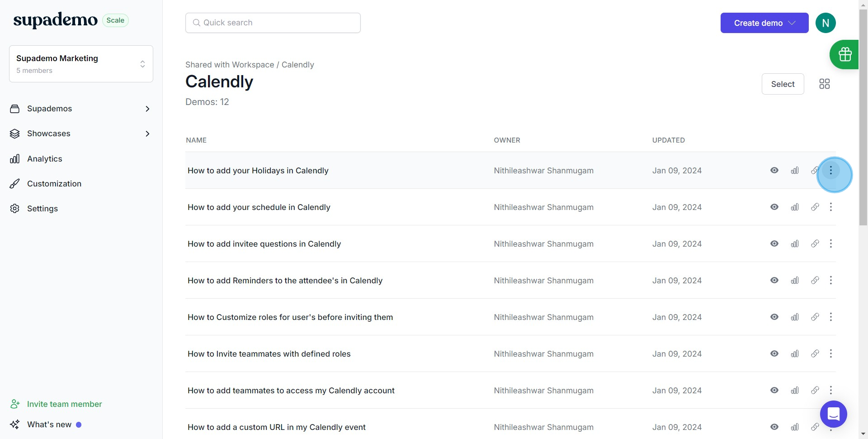Screen dimensions: 868x439
Task: Preview the schedule in Calendly demo (eye icon)
Action: coord(774,207)
